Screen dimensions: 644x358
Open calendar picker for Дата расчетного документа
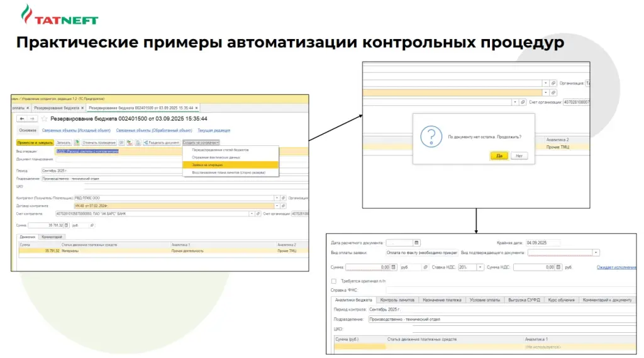[416, 243]
